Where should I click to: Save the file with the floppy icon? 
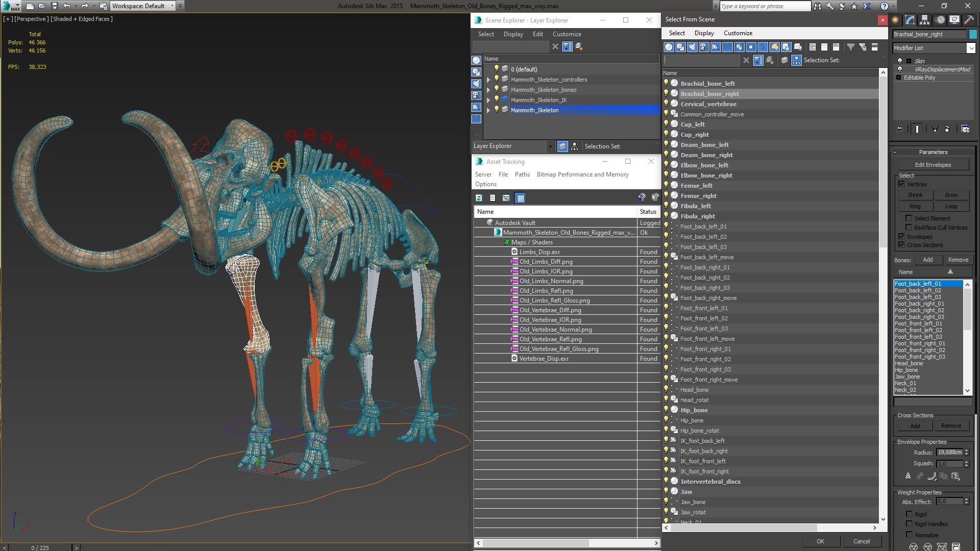tap(55, 6)
